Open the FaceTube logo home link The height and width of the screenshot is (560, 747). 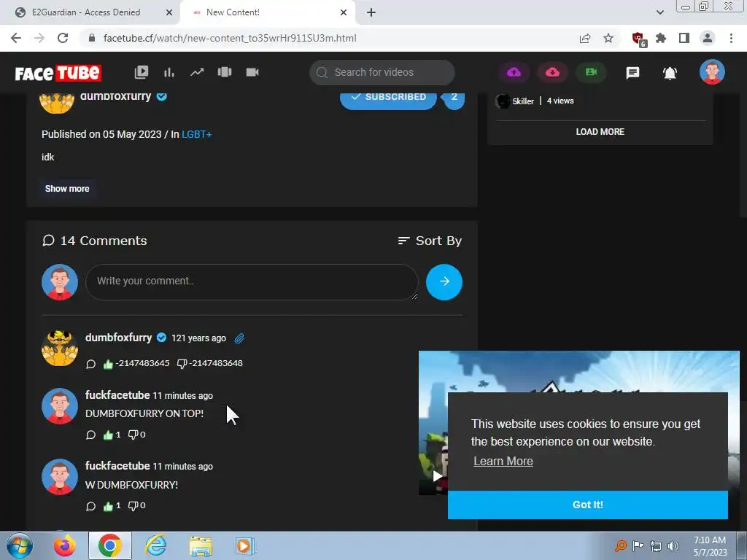point(58,73)
